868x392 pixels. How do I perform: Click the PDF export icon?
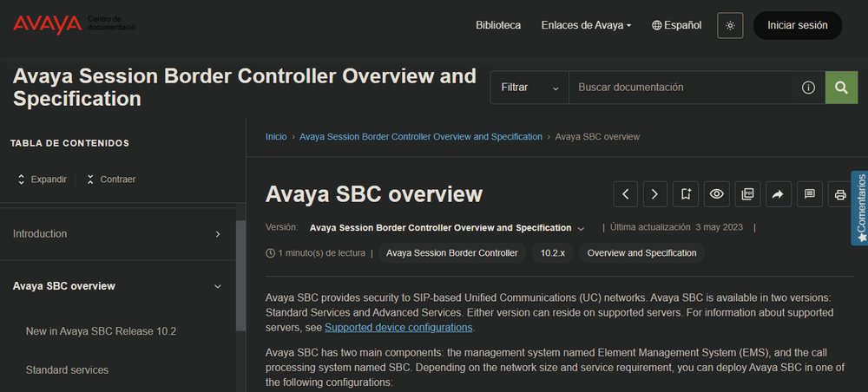(x=748, y=194)
